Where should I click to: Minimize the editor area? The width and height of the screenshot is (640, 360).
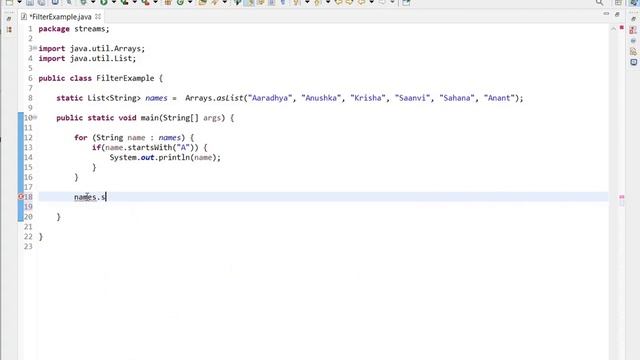click(606, 13)
